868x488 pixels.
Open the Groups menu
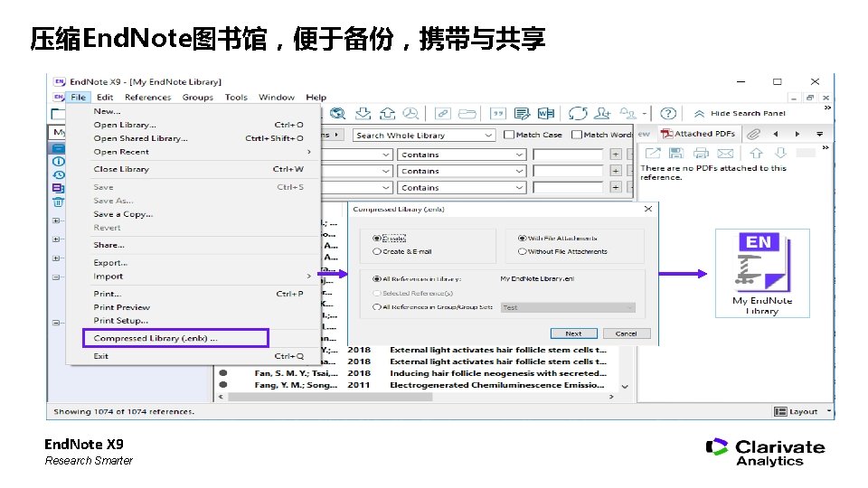tap(198, 98)
